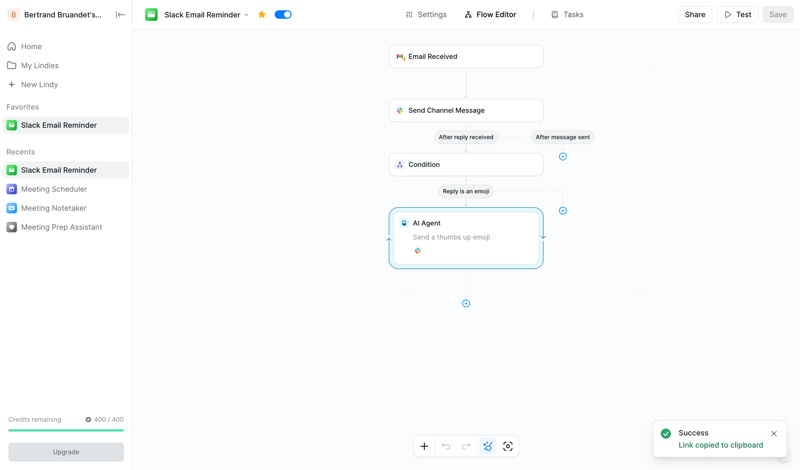800x470 pixels.
Task: Select the Send Channel Message node
Action: (x=466, y=110)
